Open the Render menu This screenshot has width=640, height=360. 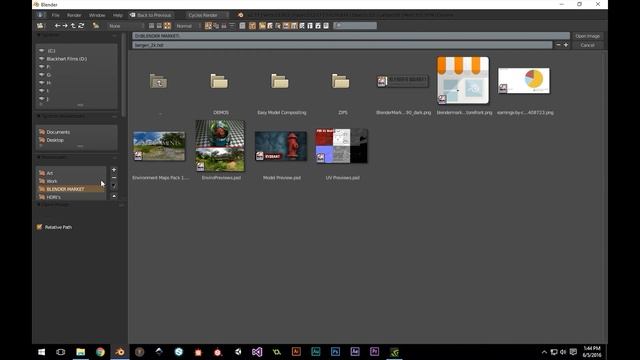pos(74,15)
